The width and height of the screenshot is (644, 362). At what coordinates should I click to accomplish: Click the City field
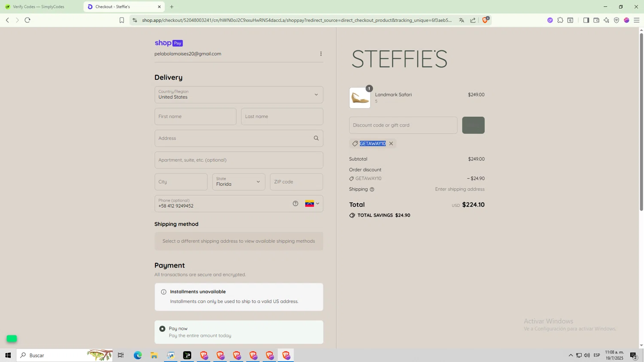181,182
